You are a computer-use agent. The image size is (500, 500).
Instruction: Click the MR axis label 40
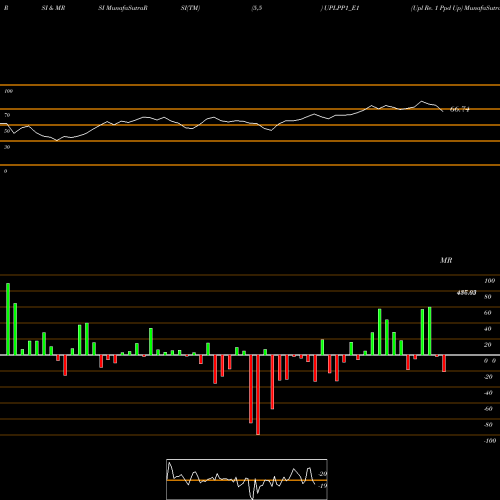click(488, 329)
